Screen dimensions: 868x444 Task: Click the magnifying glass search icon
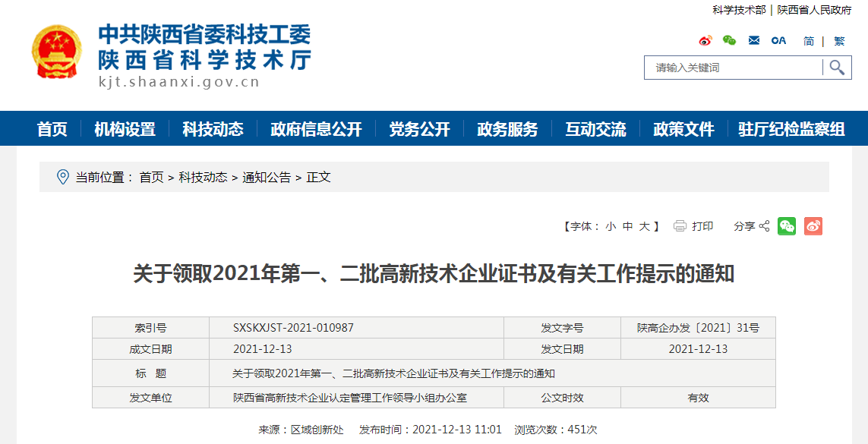[x=837, y=68]
